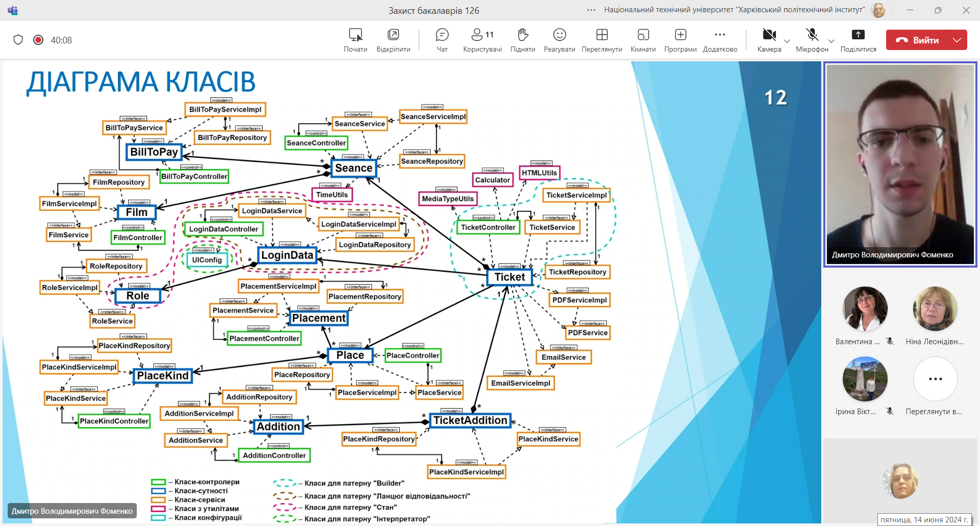980x526 pixels.
Task: Unmute the Мікрофон
Action: pyautogui.click(x=812, y=40)
